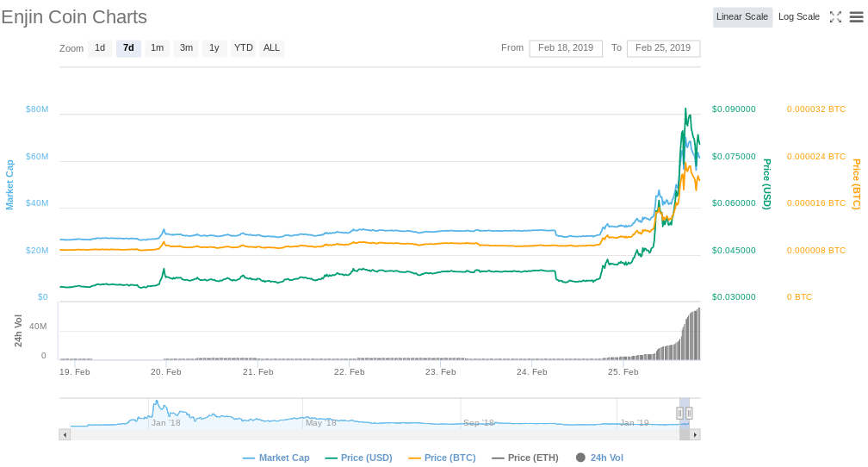Click the May '18 label in navigator
Screen dimensions: 868x467
tap(320, 423)
